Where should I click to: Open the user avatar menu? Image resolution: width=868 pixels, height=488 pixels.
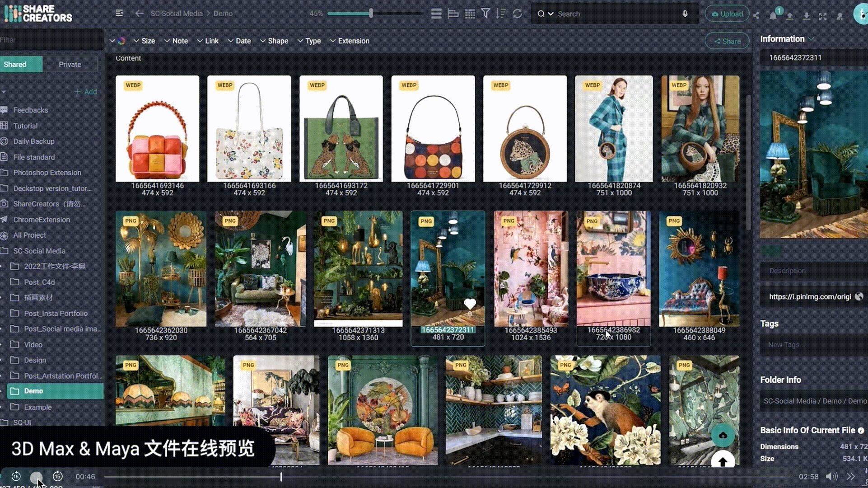coord(861,14)
